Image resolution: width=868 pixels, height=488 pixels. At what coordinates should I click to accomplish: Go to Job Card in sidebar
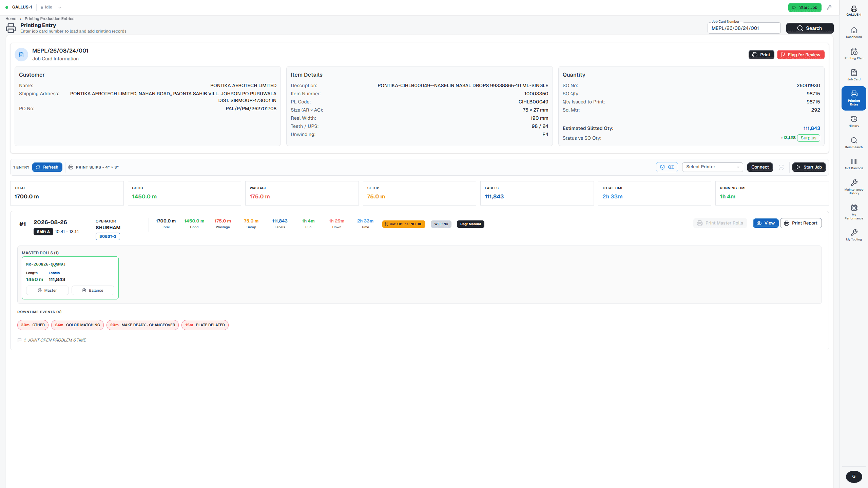(x=854, y=75)
